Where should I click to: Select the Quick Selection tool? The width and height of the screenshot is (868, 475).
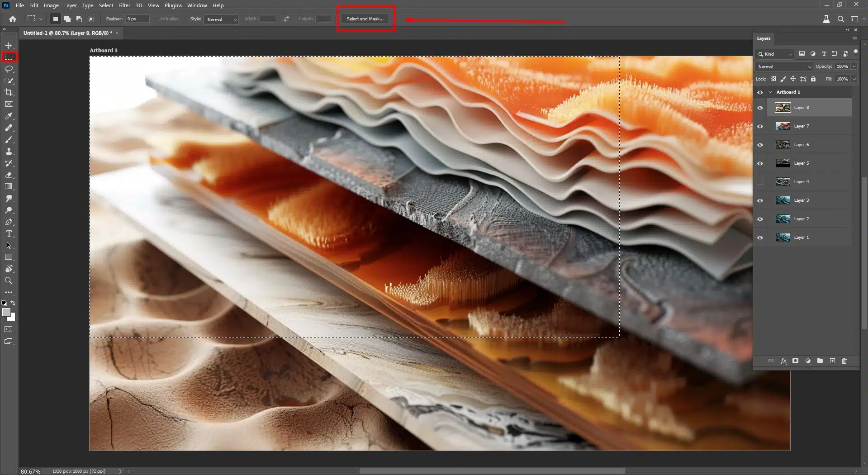(x=9, y=81)
